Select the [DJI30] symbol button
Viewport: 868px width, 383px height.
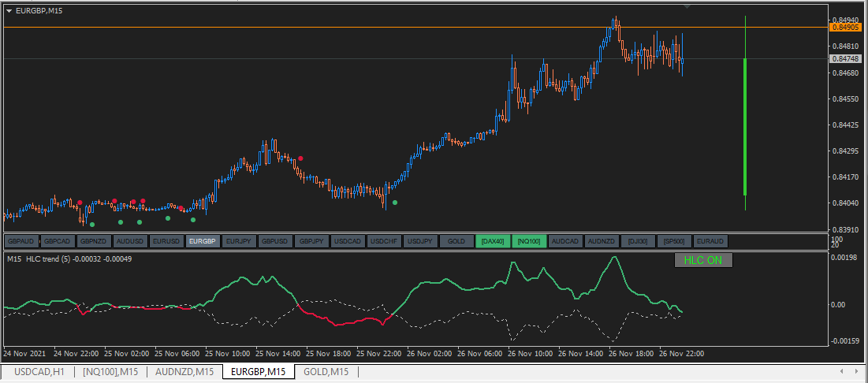(638, 241)
